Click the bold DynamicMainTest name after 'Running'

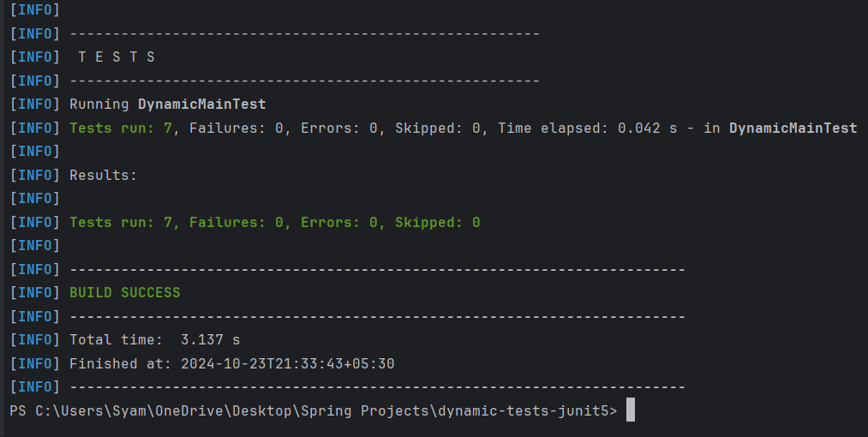(x=201, y=105)
